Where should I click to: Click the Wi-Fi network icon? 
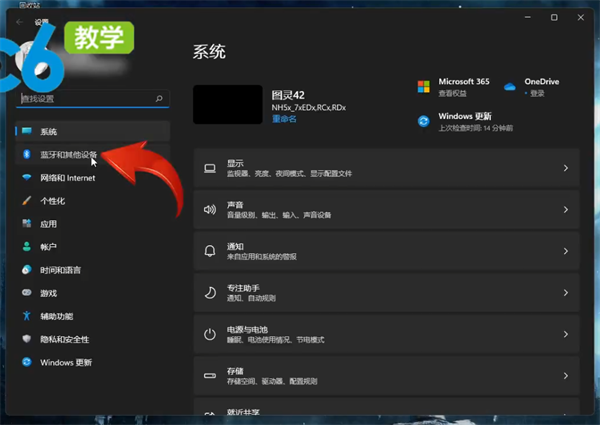click(26, 177)
